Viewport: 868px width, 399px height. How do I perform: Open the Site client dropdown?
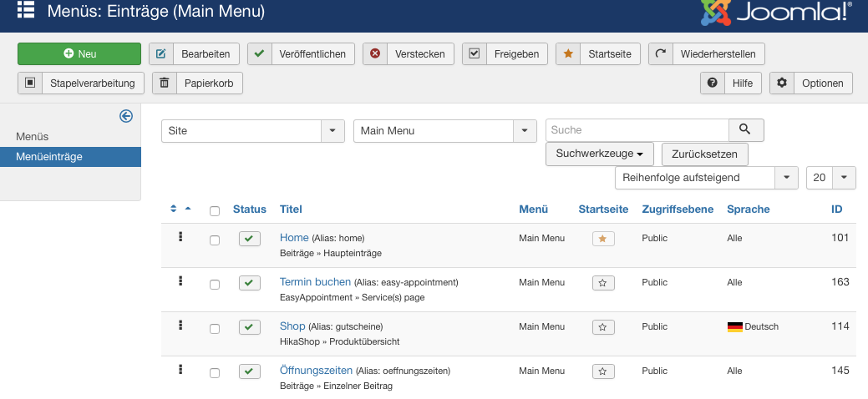tap(253, 131)
